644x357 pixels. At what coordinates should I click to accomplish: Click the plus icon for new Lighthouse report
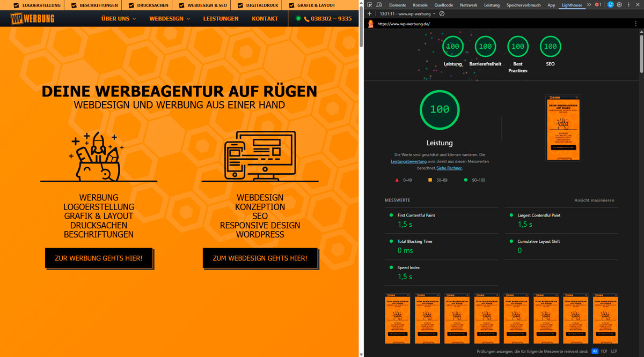[369, 13]
